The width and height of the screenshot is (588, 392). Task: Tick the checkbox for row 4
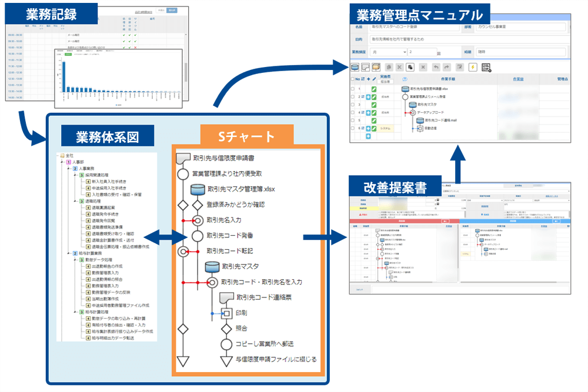point(353,112)
